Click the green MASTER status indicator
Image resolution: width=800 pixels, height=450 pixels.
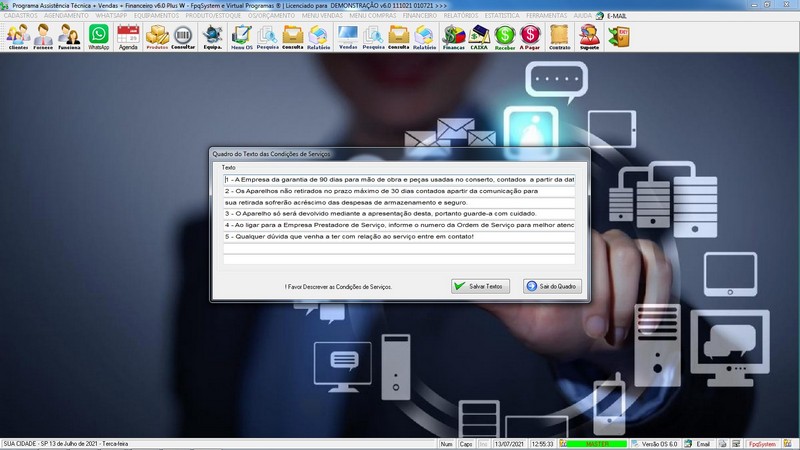tap(596, 444)
